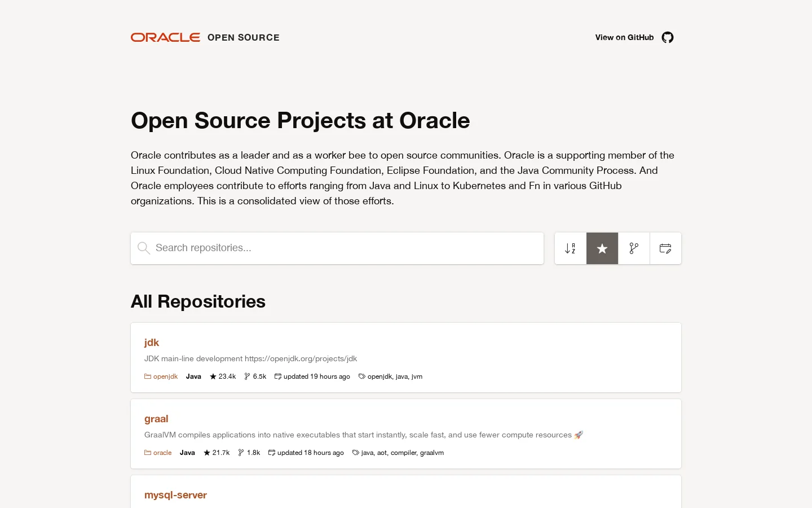Click the fork icon next to 6.5k
Screen dimensions: 812x508
click(247, 376)
